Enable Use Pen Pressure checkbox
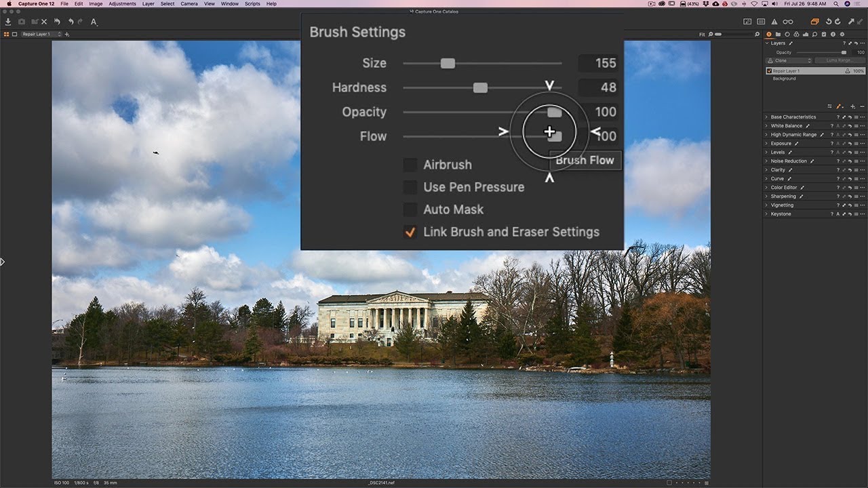This screenshot has width=868, height=488. point(410,187)
